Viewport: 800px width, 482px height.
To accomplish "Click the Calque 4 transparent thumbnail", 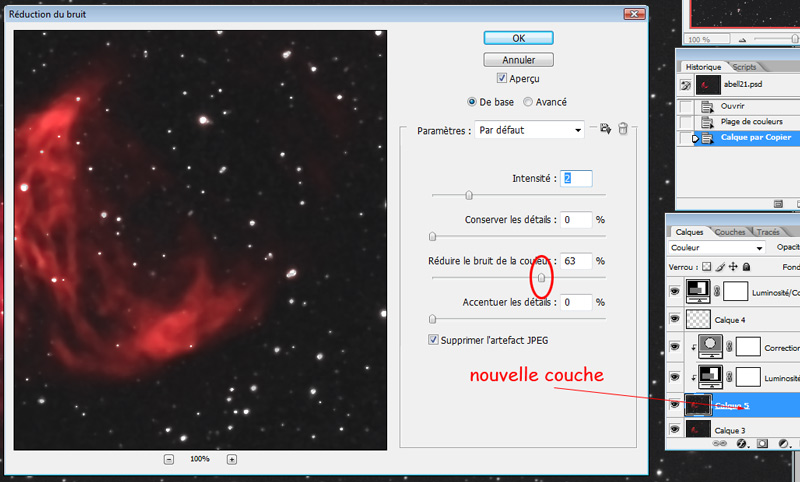I will tap(698, 319).
